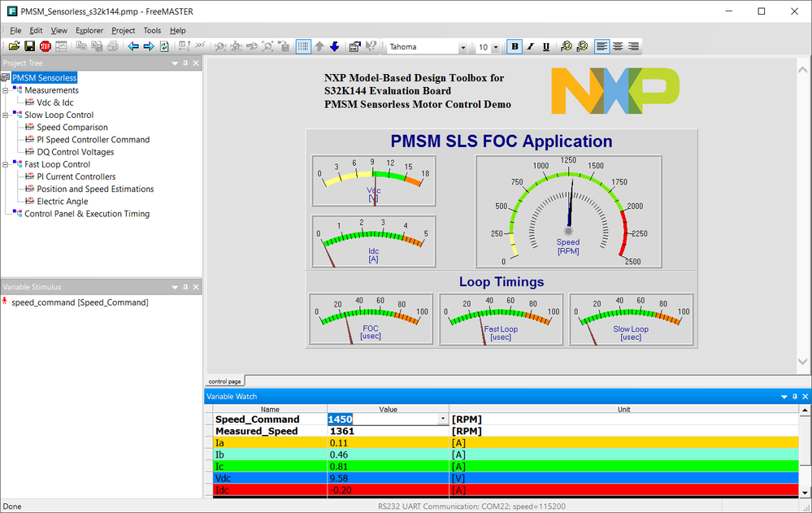This screenshot has width=812, height=513.
Task: Open the Edit menu
Action: tap(36, 31)
